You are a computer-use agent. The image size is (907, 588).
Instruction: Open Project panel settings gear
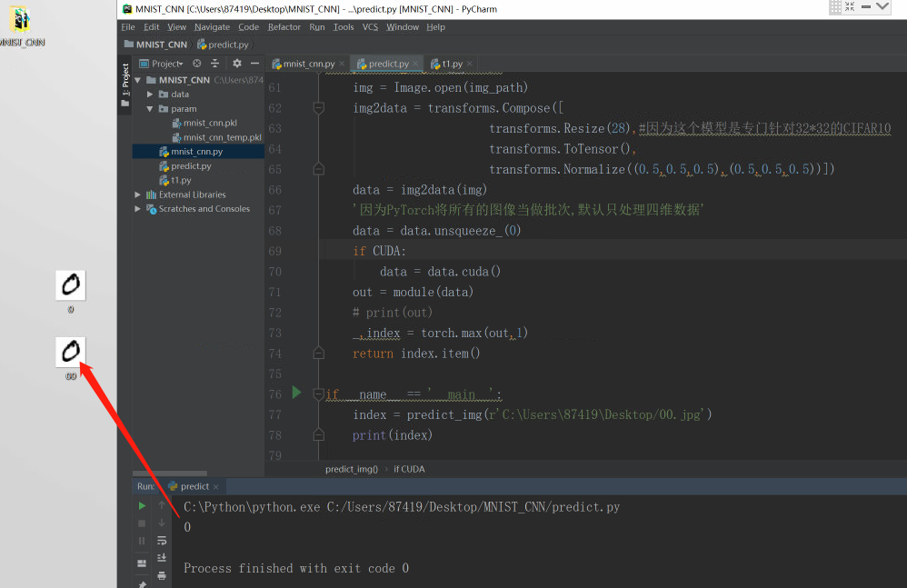[237, 64]
